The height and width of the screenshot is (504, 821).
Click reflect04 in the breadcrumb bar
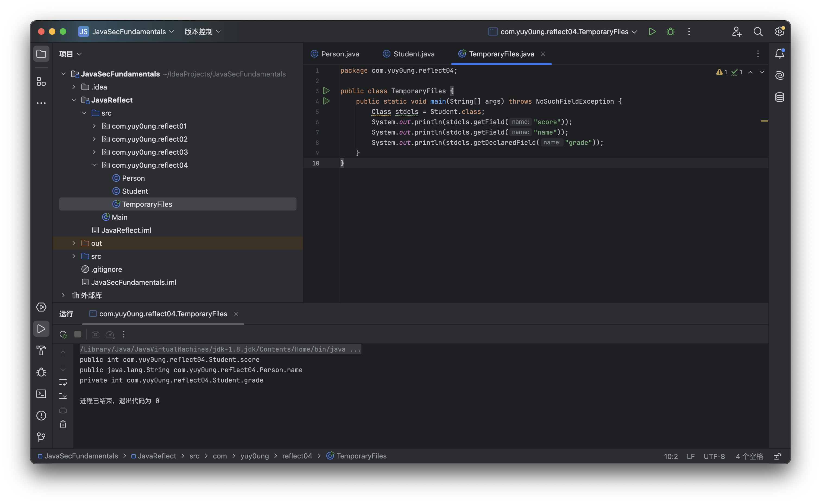(x=297, y=456)
